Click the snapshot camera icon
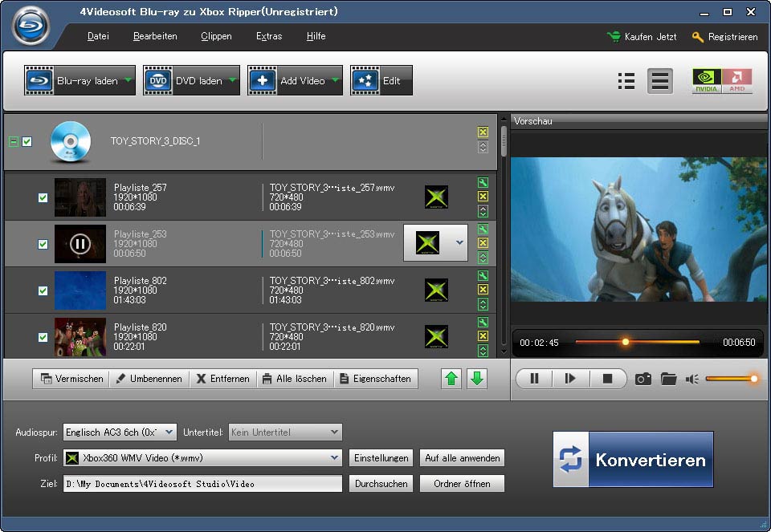 pyautogui.click(x=642, y=379)
